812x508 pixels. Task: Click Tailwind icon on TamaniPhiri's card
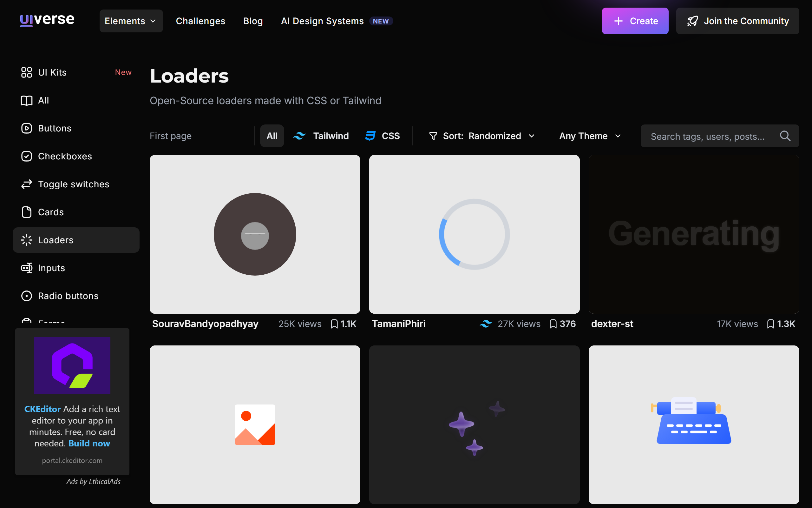pos(486,324)
